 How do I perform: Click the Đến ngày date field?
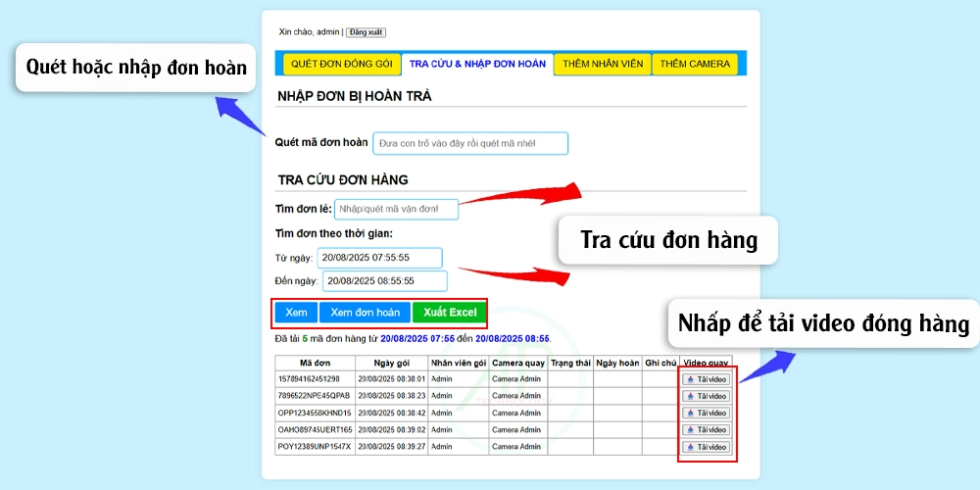(384, 281)
